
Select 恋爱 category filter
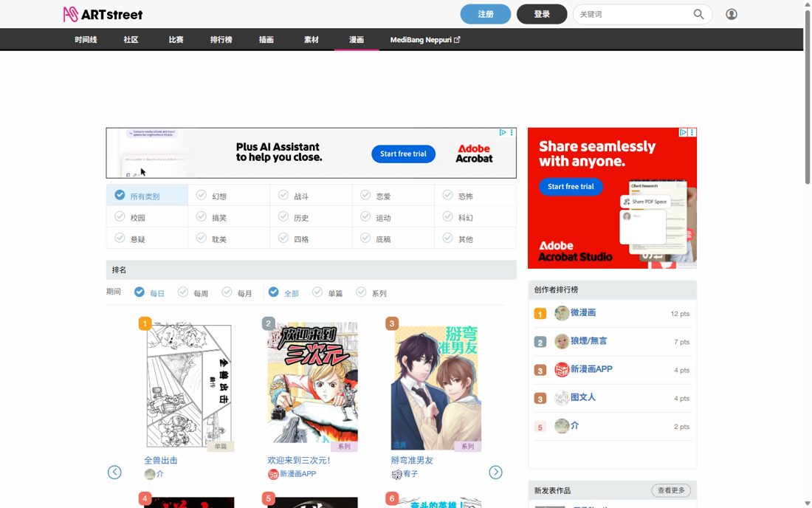(x=393, y=196)
